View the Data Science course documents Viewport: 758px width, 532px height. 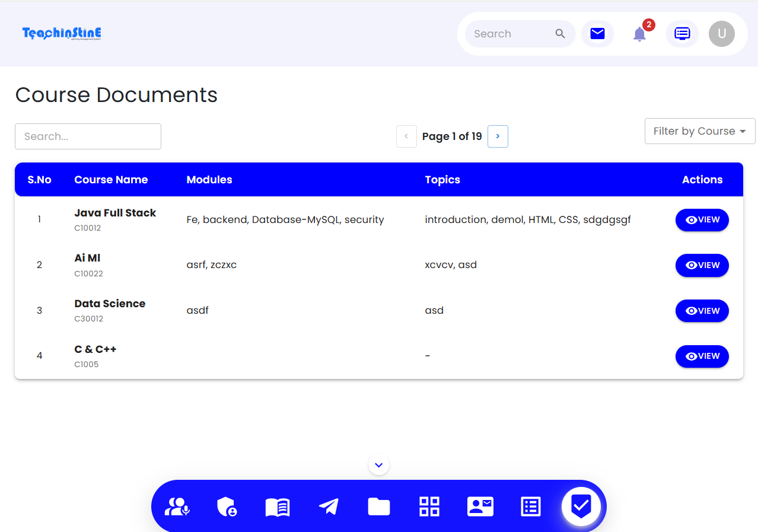[x=702, y=311]
